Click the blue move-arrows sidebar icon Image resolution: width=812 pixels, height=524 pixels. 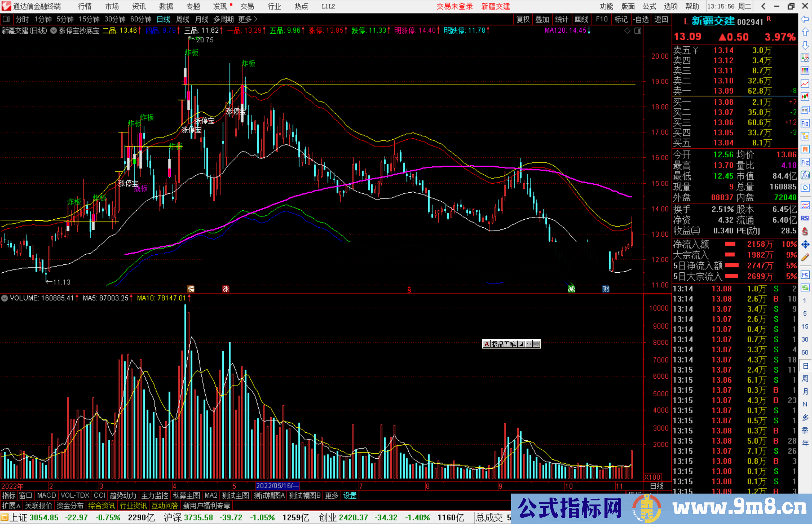pyautogui.click(x=805, y=245)
